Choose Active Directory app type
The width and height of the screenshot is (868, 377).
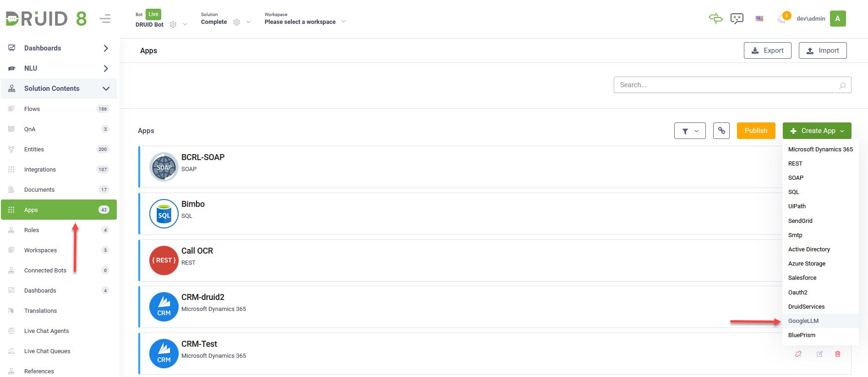(x=820, y=249)
